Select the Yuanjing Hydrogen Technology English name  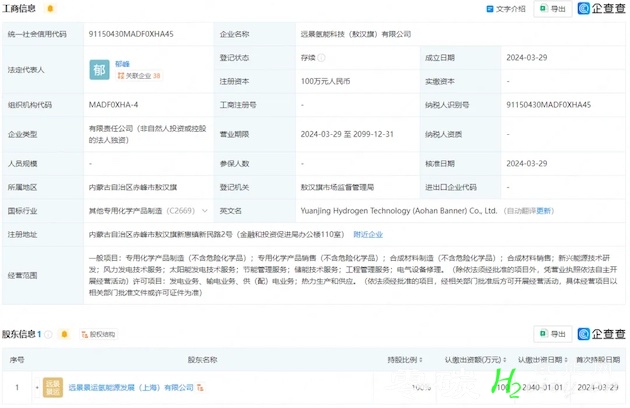tap(399, 211)
